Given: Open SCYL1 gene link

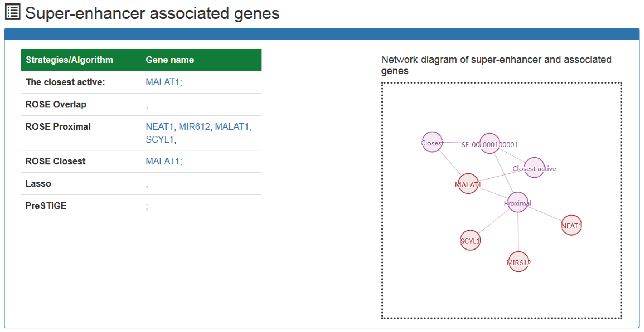Looking at the screenshot, I should [159, 139].
